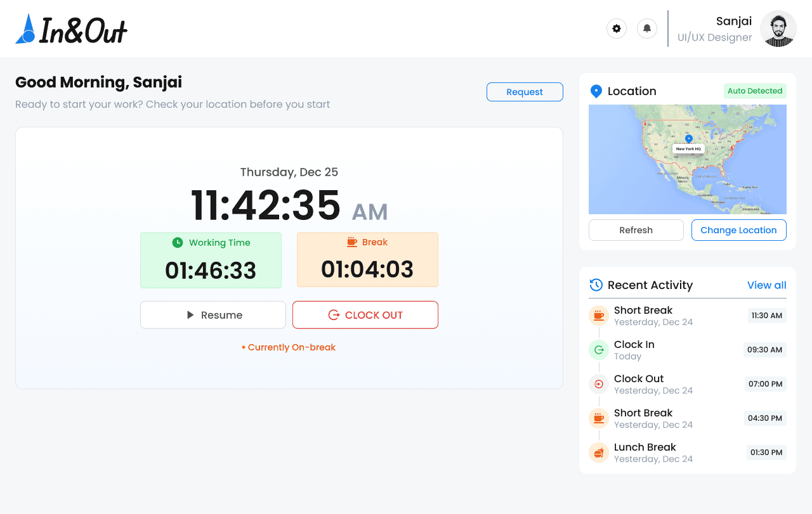Click the Clock In activity icon
The width and height of the screenshot is (812, 514).
pos(599,350)
